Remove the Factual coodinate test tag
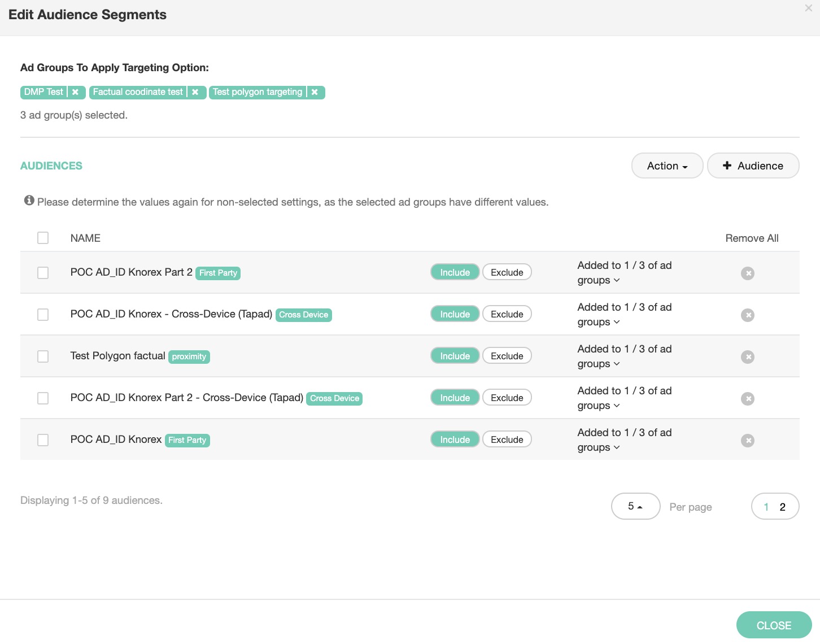Viewport: 820px width, 644px height. pos(195,92)
